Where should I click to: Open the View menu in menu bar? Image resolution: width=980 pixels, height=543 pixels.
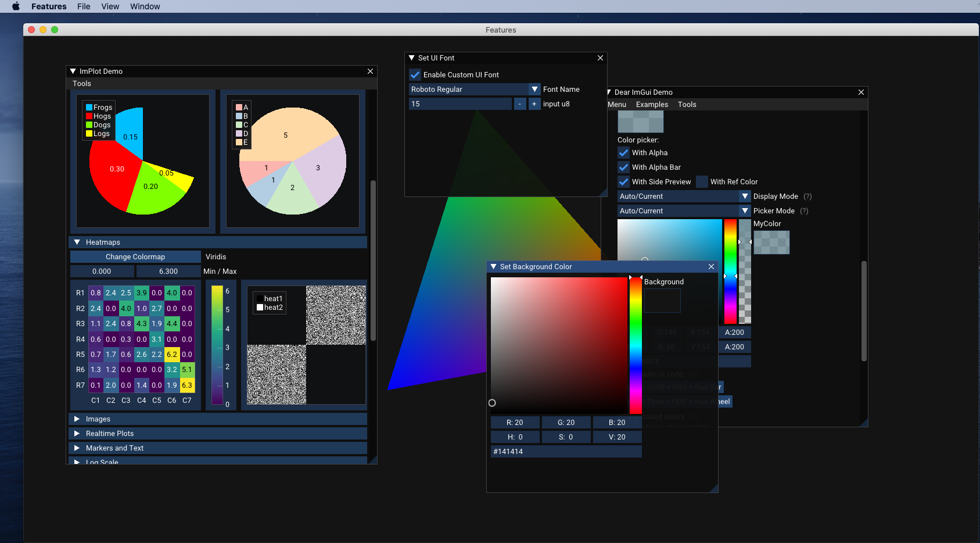click(x=110, y=6)
